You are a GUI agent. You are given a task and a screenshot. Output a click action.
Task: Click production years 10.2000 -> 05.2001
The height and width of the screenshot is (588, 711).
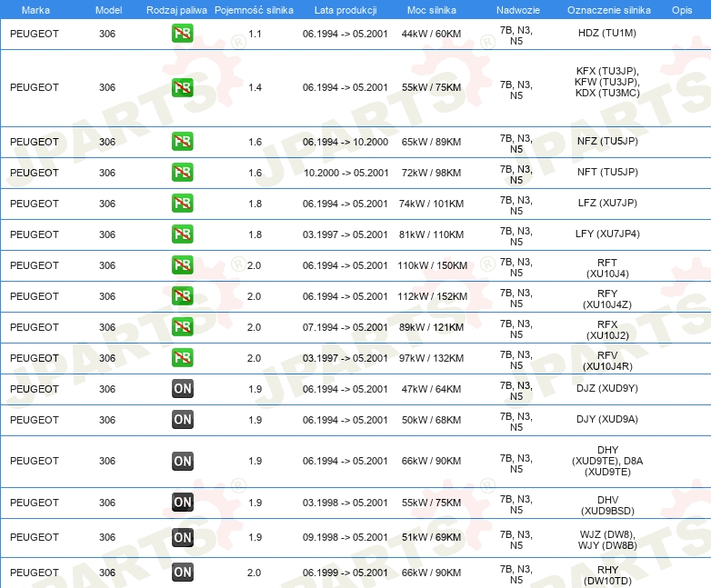346,173
